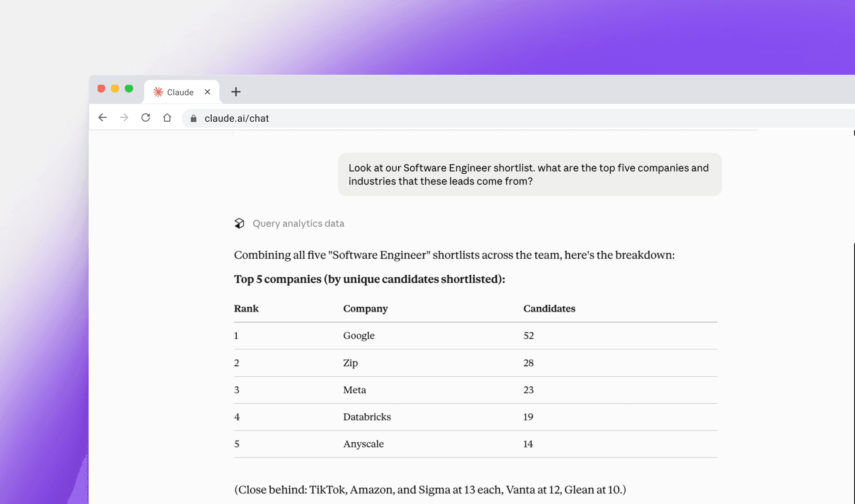The height and width of the screenshot is (504, 855).
Task: Click the candidate count 14
Action: [x=528, y=444]
